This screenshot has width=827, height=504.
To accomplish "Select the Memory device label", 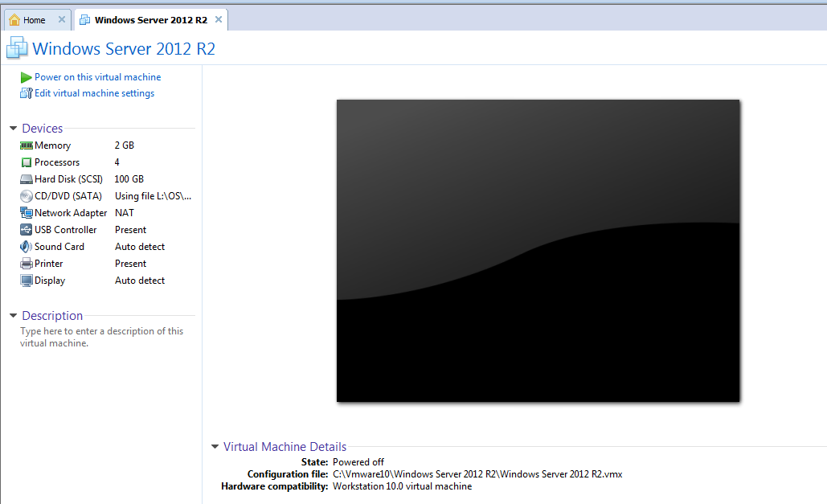I will 53,145.
